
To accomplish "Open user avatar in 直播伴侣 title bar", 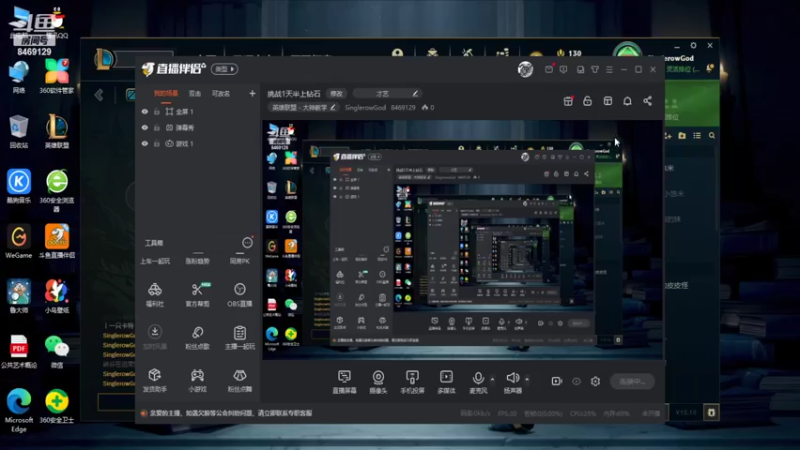I will [526, 69].
